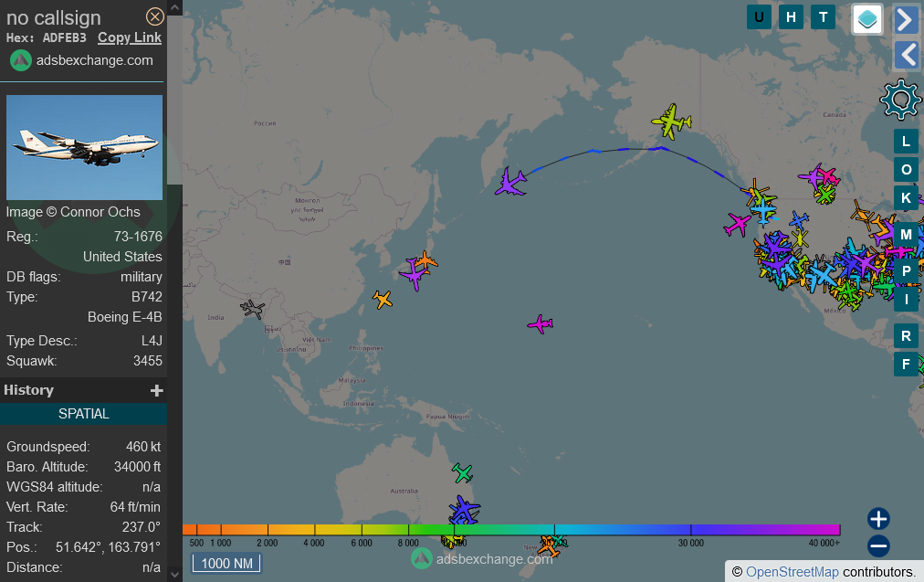Viewport: 924px width, 582px height.
Task: View the E-4B aircraft photo thumbnail
Action: pos(84,147)
